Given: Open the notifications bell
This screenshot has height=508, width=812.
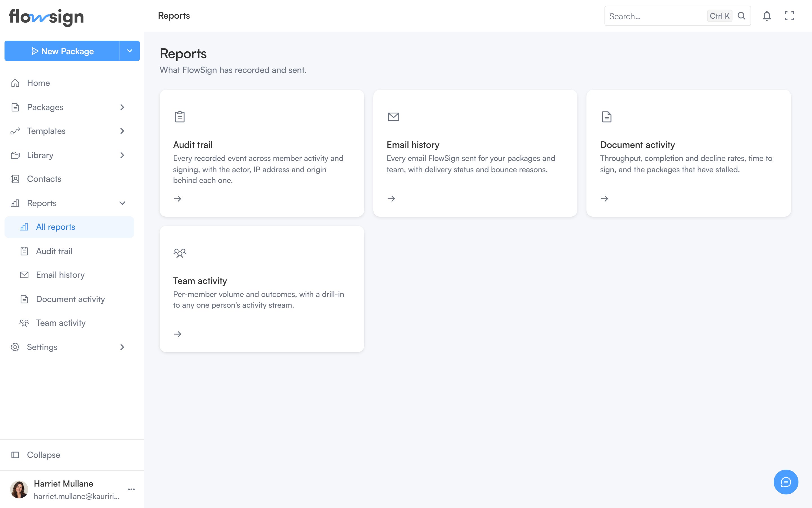Looking at the screenshot, I should pos(767,16).
